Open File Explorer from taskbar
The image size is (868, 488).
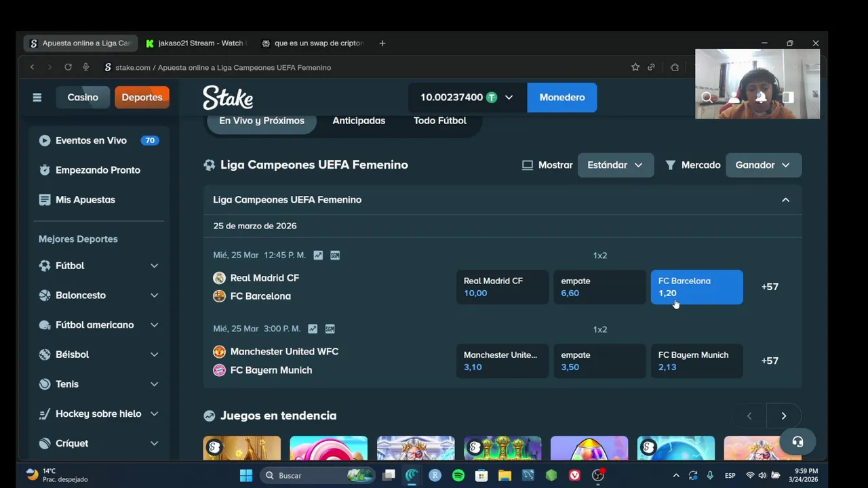[x=505, y=476]
